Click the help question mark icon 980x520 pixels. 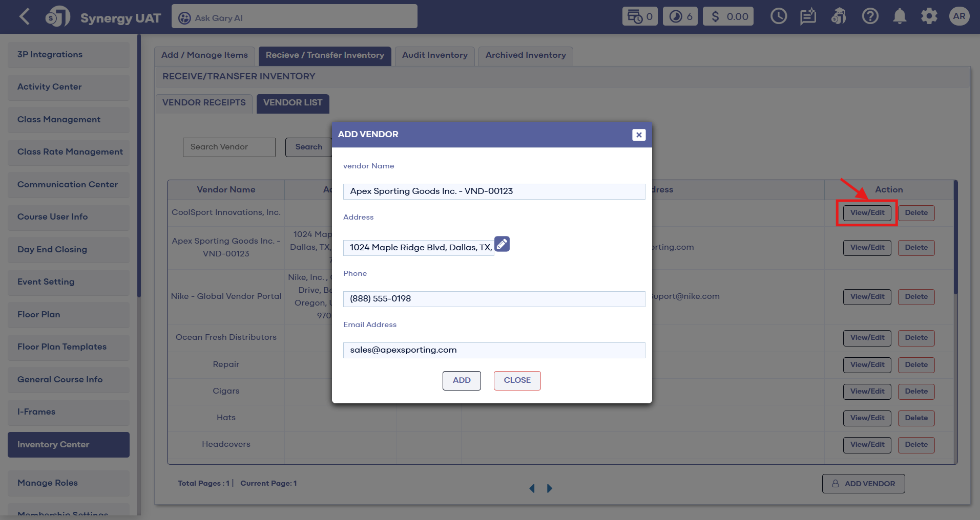[870, 16]
